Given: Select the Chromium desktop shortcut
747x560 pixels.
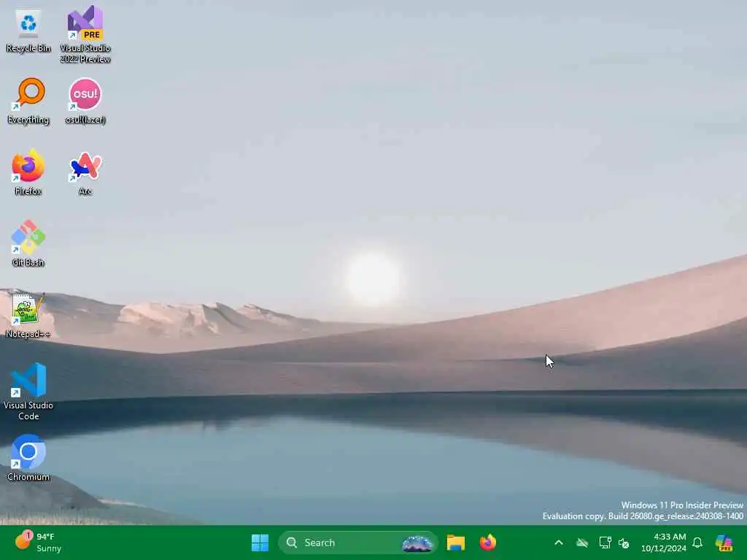Looking at the screenshot, I should click(x=28, y=458).
